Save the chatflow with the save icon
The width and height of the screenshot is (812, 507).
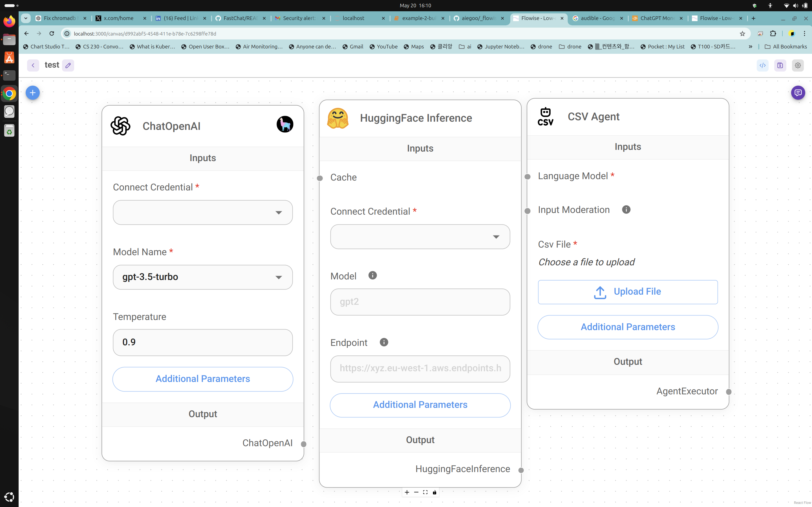780,65
